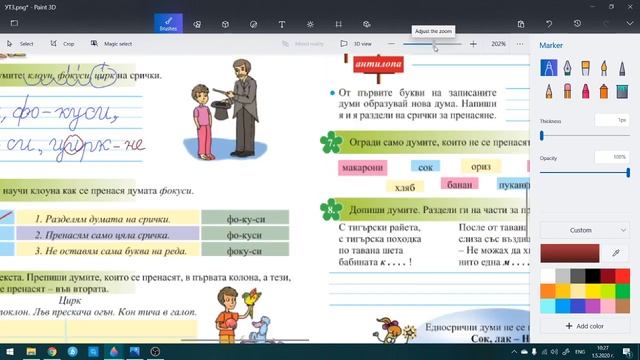Activate the Crop tool
640x360 pixels.
coord(62,44)
